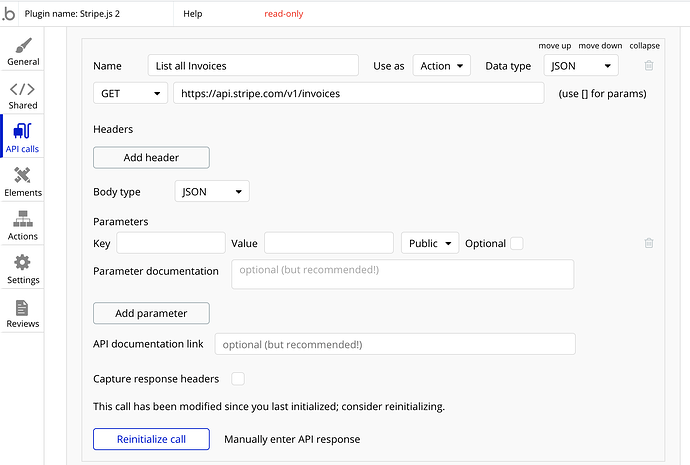Viewport: 690px width, 465px height.
Task: Select the API calls sidebar icon
Action: (23, 134)
